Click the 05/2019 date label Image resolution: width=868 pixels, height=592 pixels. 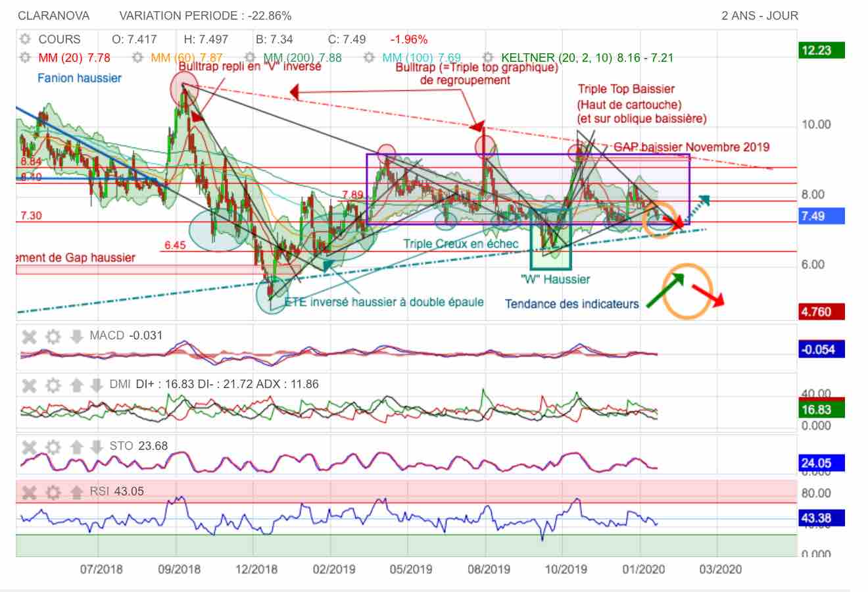(x=410, y=568)
